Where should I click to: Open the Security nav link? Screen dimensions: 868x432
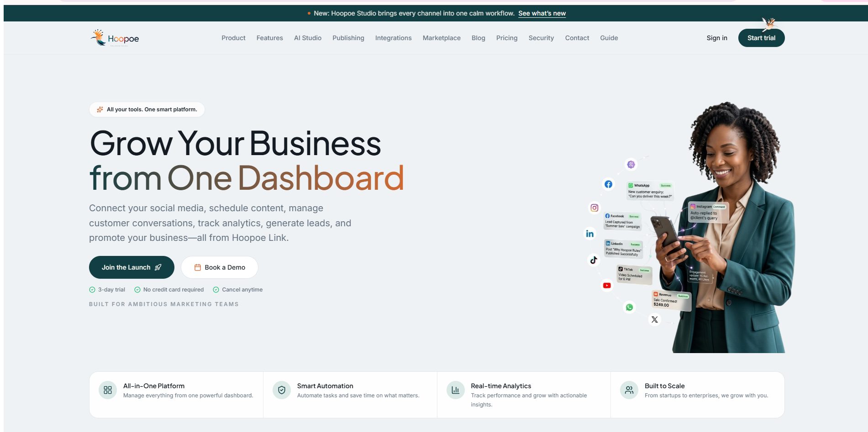[541, 38]
